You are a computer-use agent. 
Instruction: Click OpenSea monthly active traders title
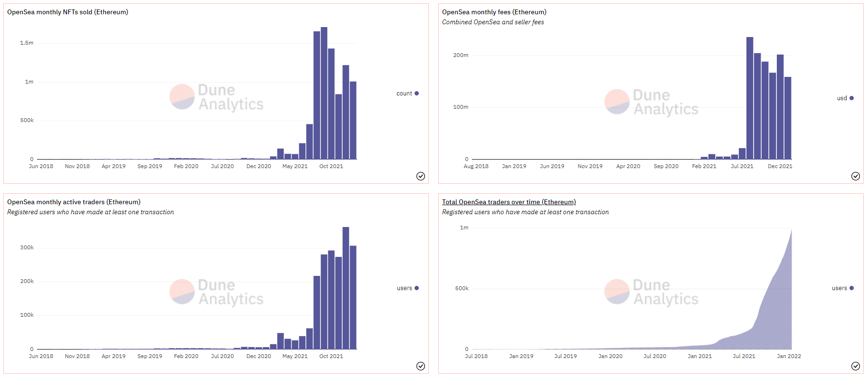click(x=74, y=202)
